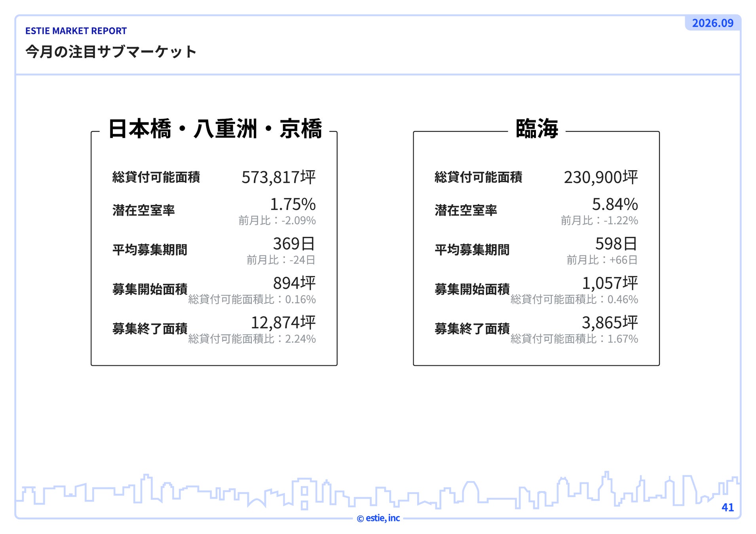This screenshot has width=756, height=534.
Task: Click 潜在空室率 label in the 臨海 box
Action: tap(466, 210)
